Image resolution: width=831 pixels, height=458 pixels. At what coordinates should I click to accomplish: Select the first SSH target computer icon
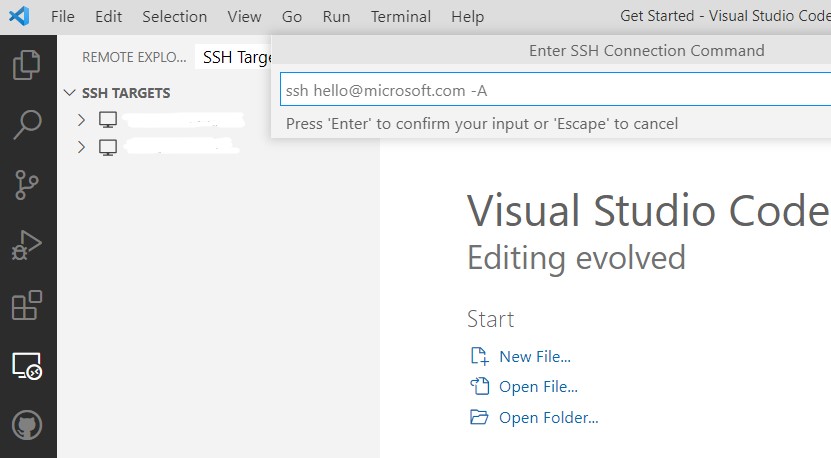(x=108, y=120)
